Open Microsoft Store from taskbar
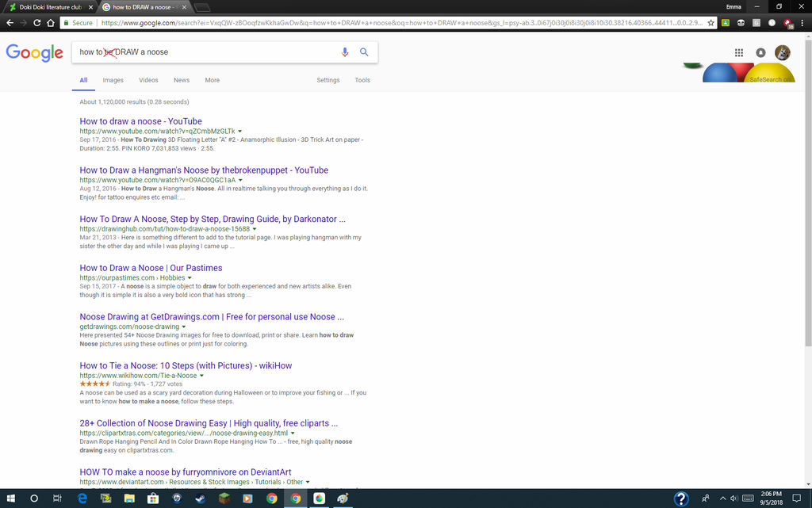Screen dimensions: 812x508 pos(153,498)
